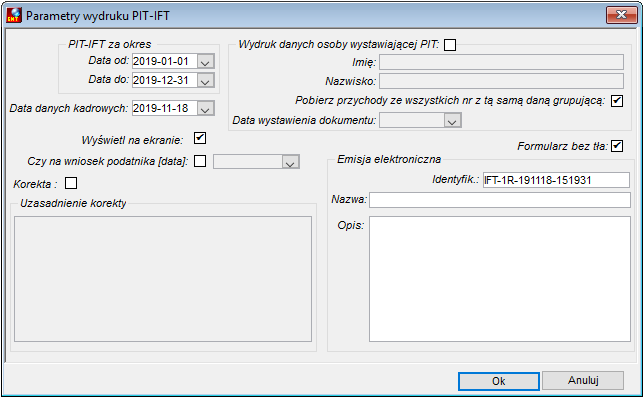Click the Data do field showing 2019-12-31
The height and width of the screenshot is (397, 643).
(x=165, y=80)
